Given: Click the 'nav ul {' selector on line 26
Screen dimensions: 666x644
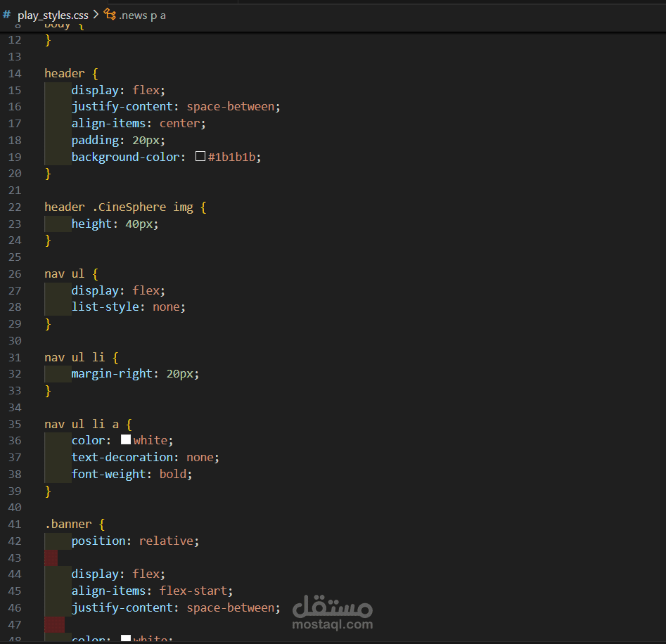Looking at the screenshot, I should coord(71,273).
